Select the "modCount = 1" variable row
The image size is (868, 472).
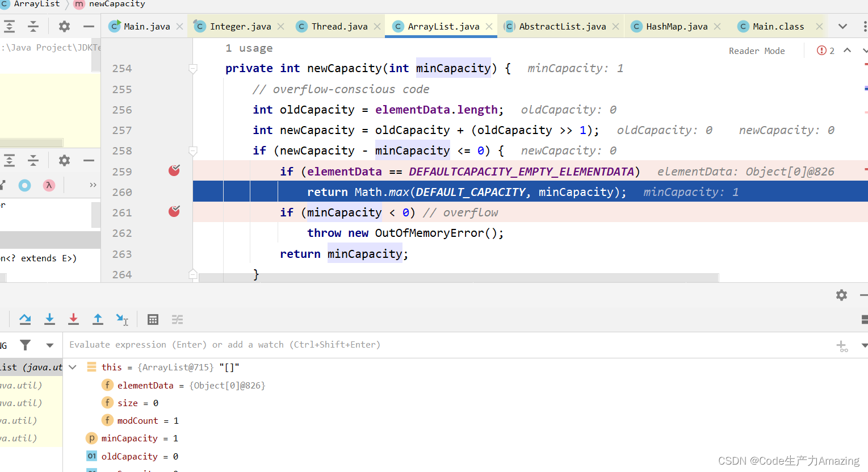coord(140,420)
